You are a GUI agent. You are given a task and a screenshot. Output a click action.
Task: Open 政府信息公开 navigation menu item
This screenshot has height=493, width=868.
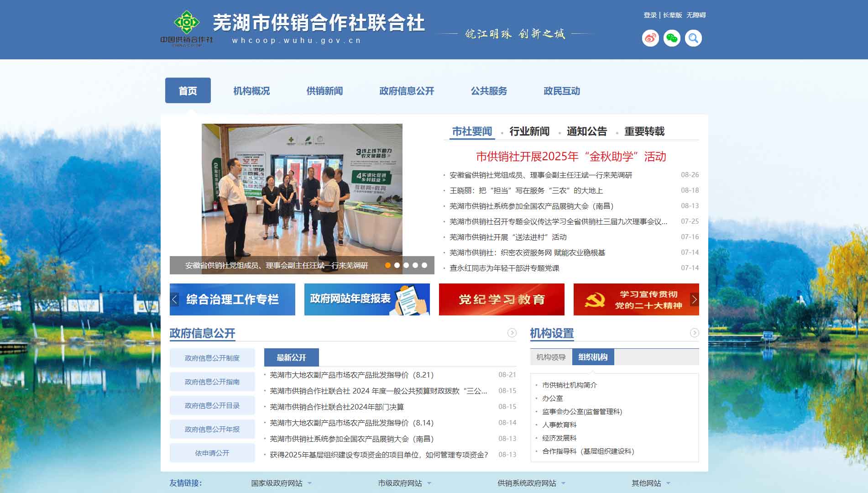click(407, 91)
